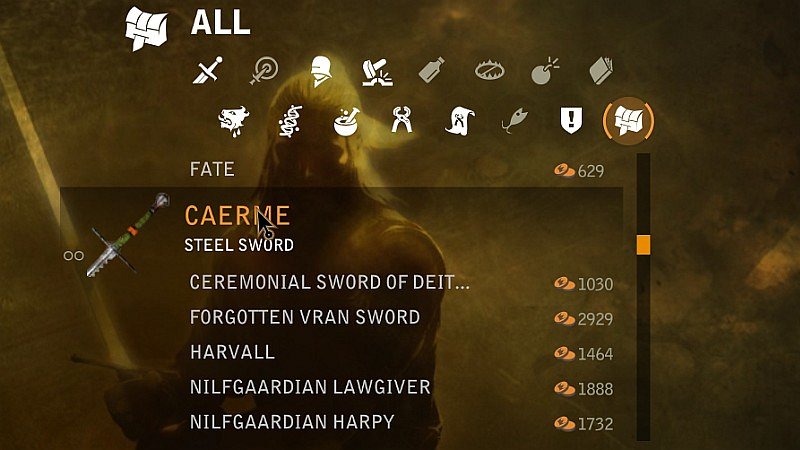Select the weapons sword filter icon
Screen dimensions: 800x450
pyautogui.click(x=207, y=70)
